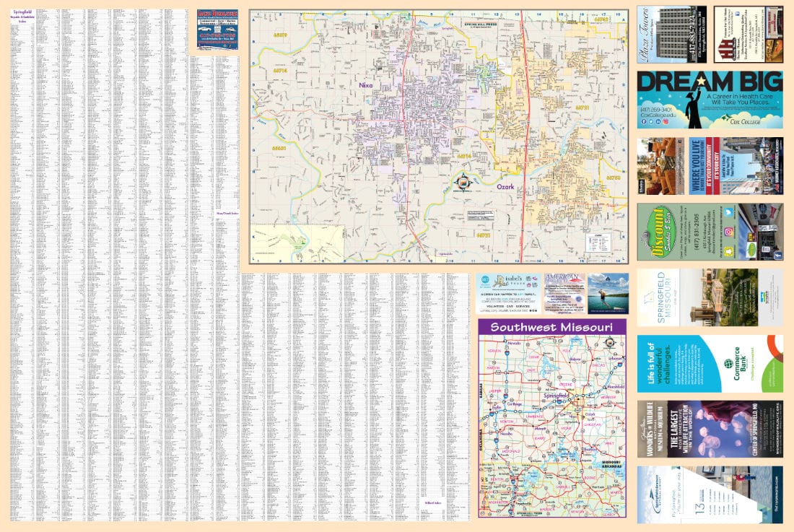Click the 65742 zip code label
This screenshot has height=532, width=794.
tap(601, 19)
